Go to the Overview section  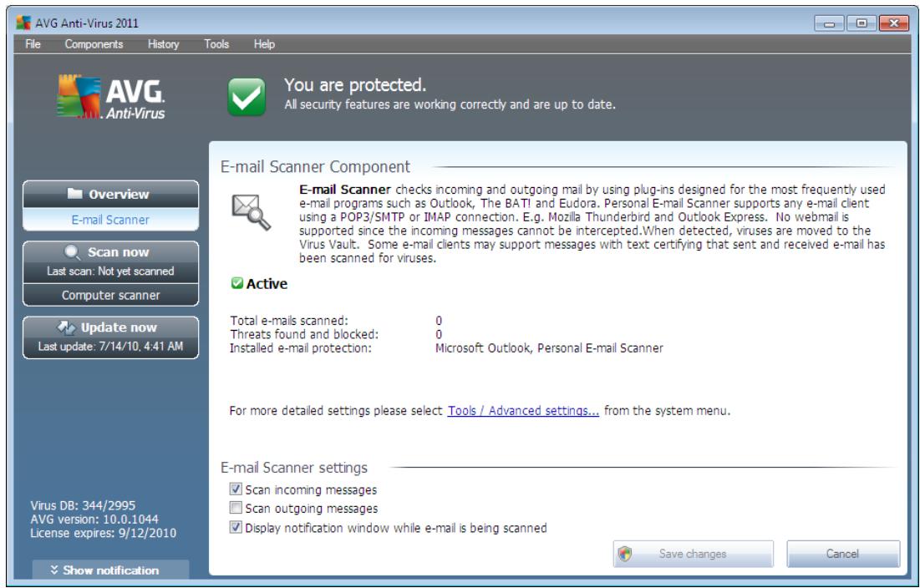point(110,194)
